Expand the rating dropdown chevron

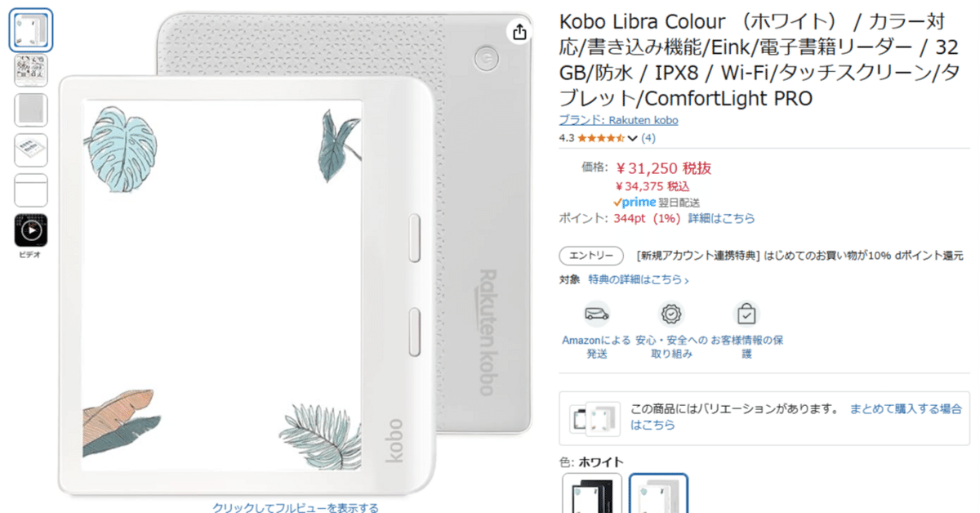(632, 138)
